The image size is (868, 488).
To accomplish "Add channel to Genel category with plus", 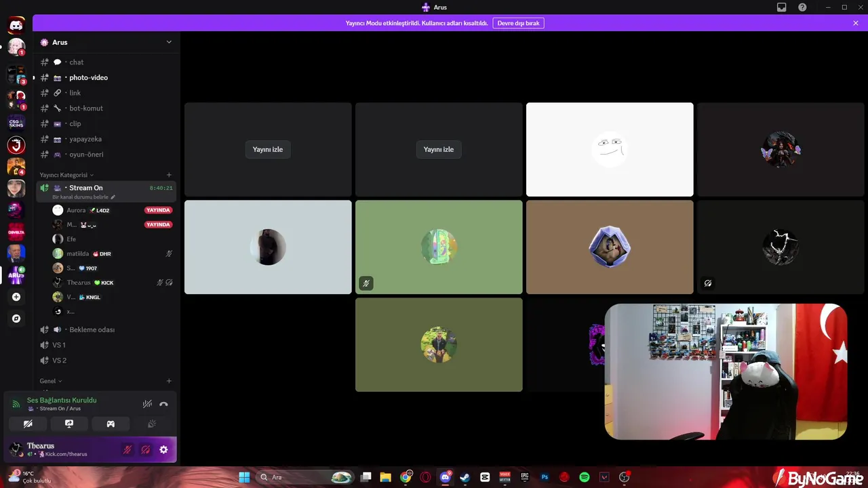I will coord(169,381).
